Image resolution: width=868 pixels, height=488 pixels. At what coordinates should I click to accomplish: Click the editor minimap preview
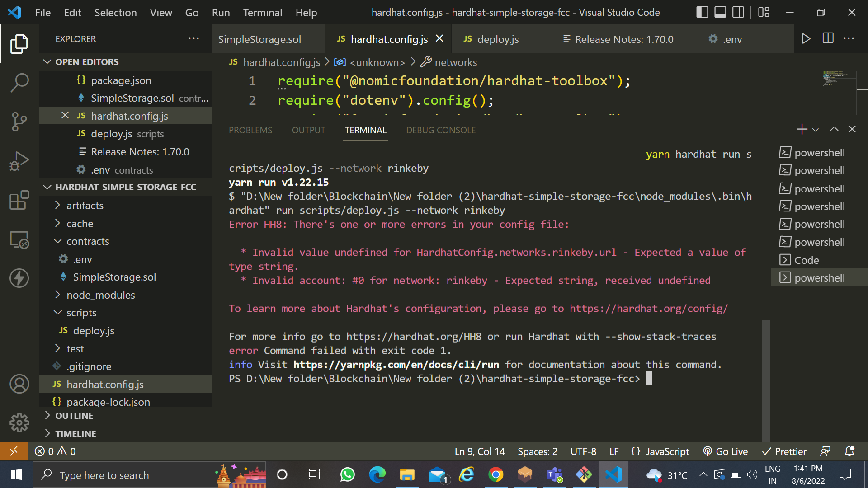839,78
